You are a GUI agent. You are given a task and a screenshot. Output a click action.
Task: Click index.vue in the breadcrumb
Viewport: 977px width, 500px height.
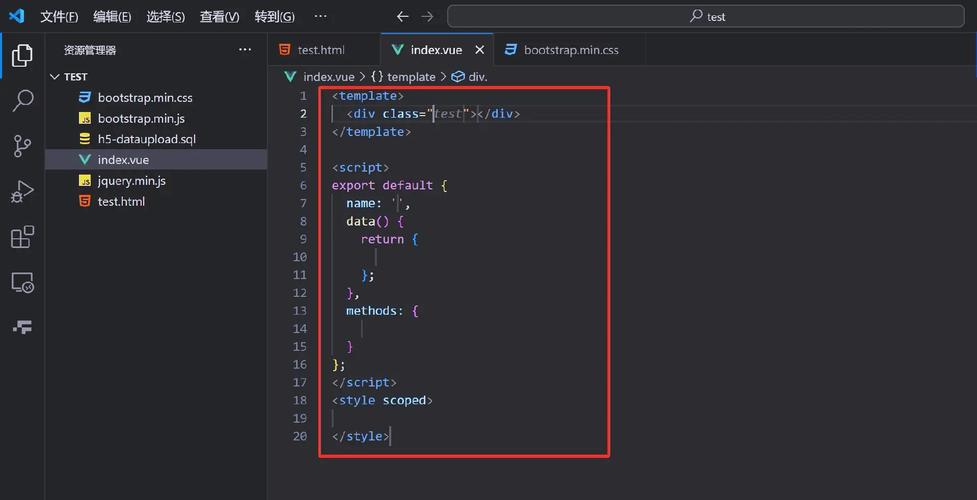click(328, 77)
